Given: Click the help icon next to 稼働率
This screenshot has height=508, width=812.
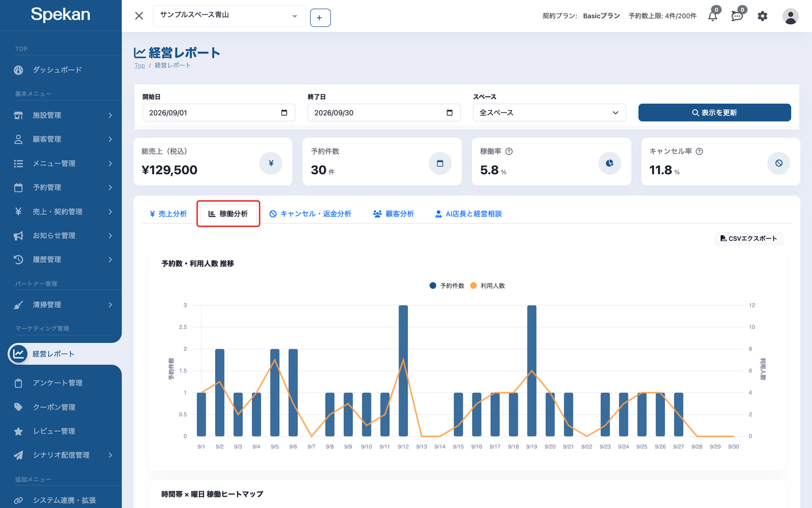Looking at the screenshot, I should pyautogui.click(x=509, y=151).
